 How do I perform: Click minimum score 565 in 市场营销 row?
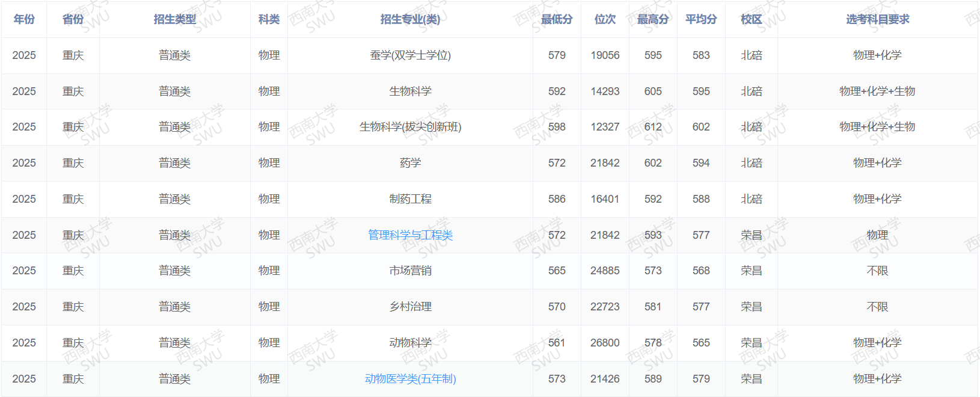[557, 271]
